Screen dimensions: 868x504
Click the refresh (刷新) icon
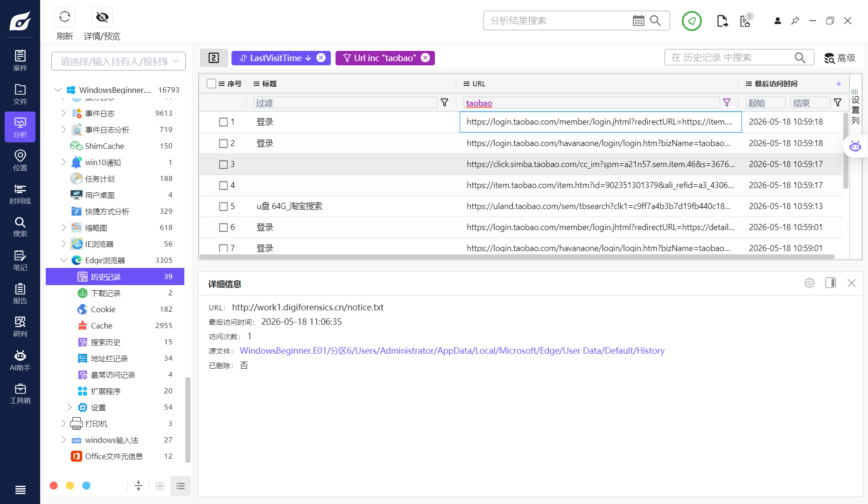pos(64,17)
